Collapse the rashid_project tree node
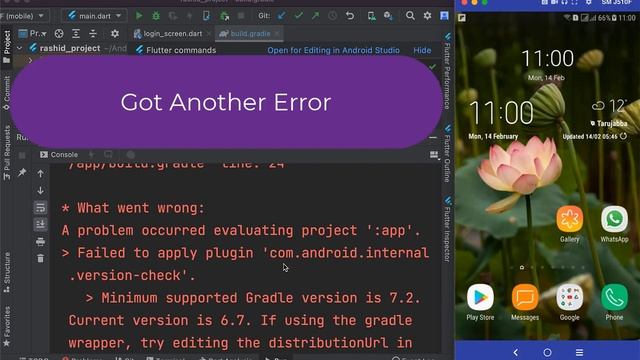Viewport: 640px width, 360px height. tap(20, 48)
